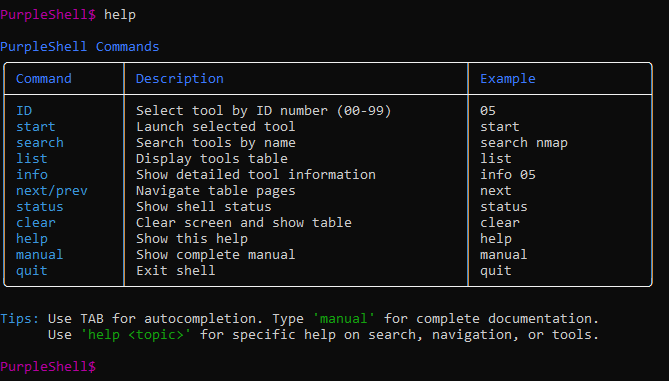Select "list" in the Command column
This screenshot has height=381, width=669.
pyautogui.click(x=32, y=159)
